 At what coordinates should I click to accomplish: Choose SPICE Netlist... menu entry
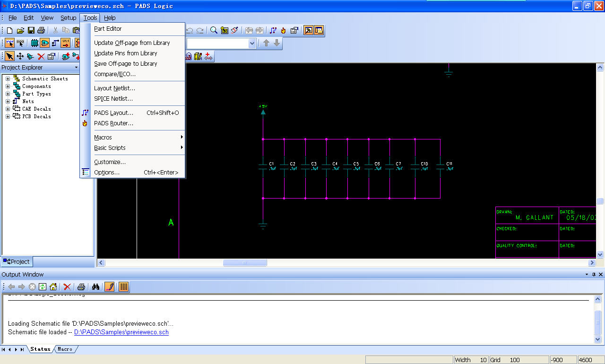tap(133, 98)
